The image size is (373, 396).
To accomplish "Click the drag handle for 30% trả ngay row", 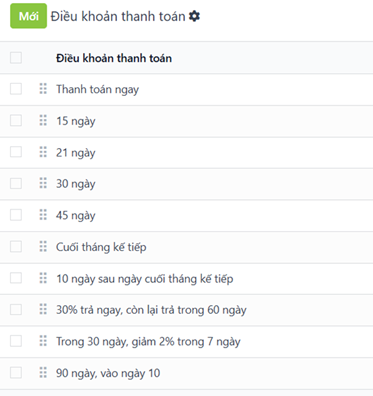I will pos(43,309).
